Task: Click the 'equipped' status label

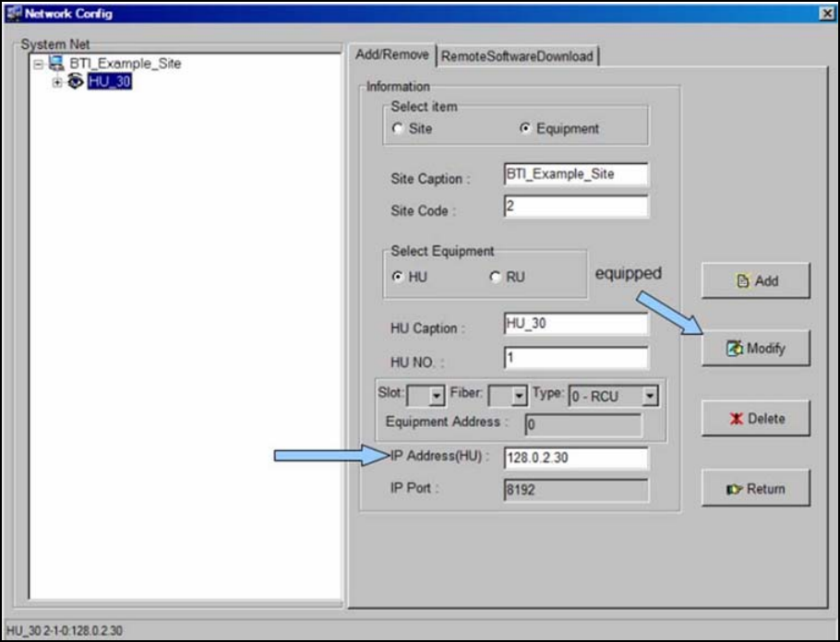Action: click(x=629, y=273)
